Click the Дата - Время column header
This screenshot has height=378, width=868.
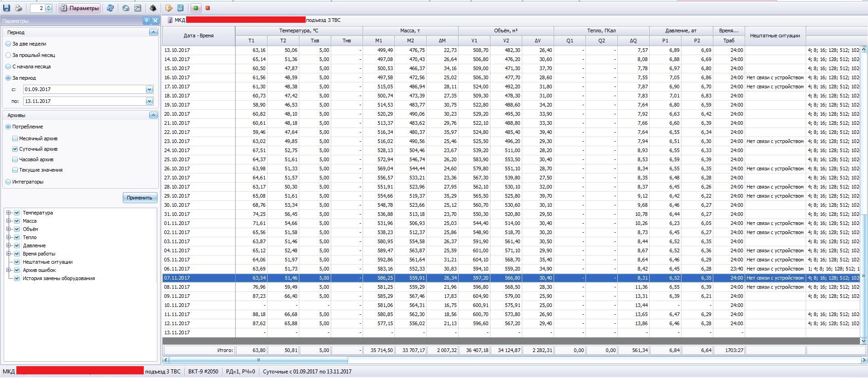[x=199, y=36]
